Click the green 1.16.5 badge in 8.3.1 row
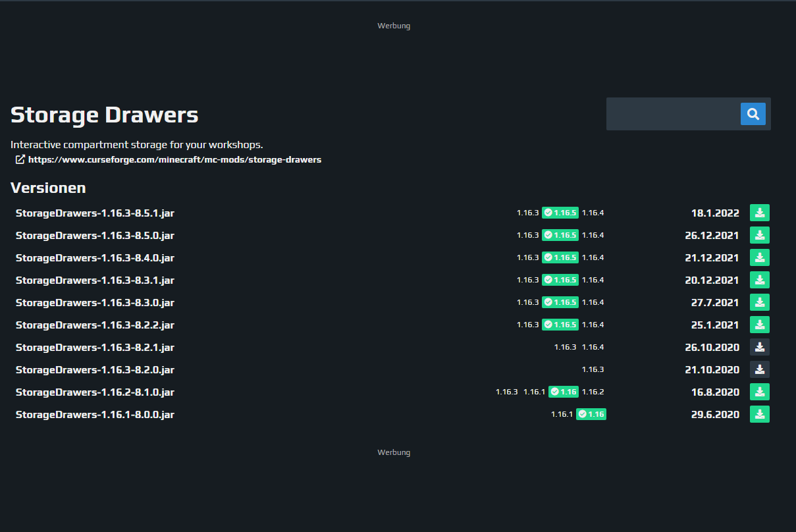The height and width of the screenshot is (532, 796). tap(560, 280)
